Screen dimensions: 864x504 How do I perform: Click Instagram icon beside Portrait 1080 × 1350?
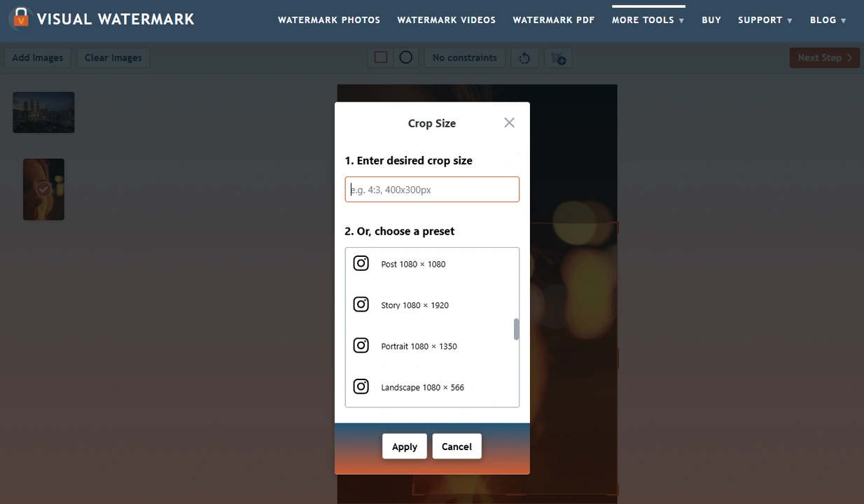(x=361, y=346)
